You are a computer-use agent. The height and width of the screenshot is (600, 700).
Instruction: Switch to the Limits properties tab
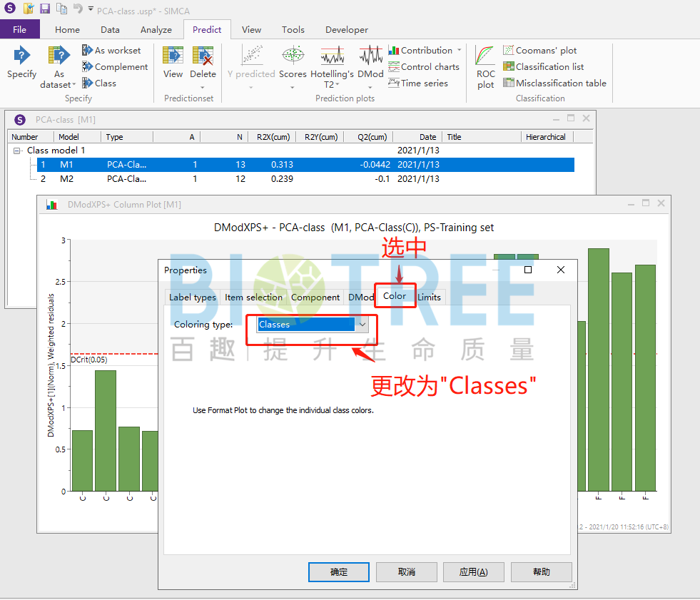429,298
